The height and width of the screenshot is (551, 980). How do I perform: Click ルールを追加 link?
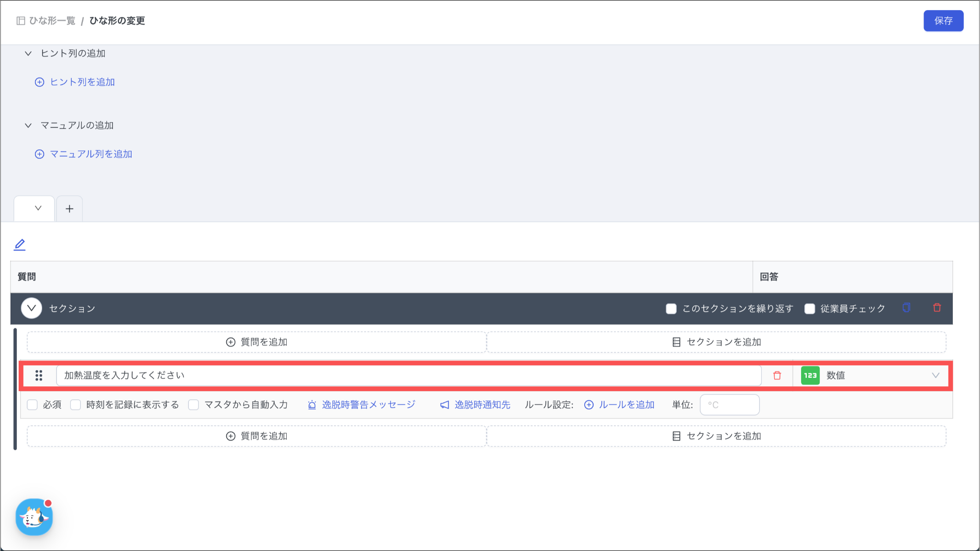[x=620, y=405]
